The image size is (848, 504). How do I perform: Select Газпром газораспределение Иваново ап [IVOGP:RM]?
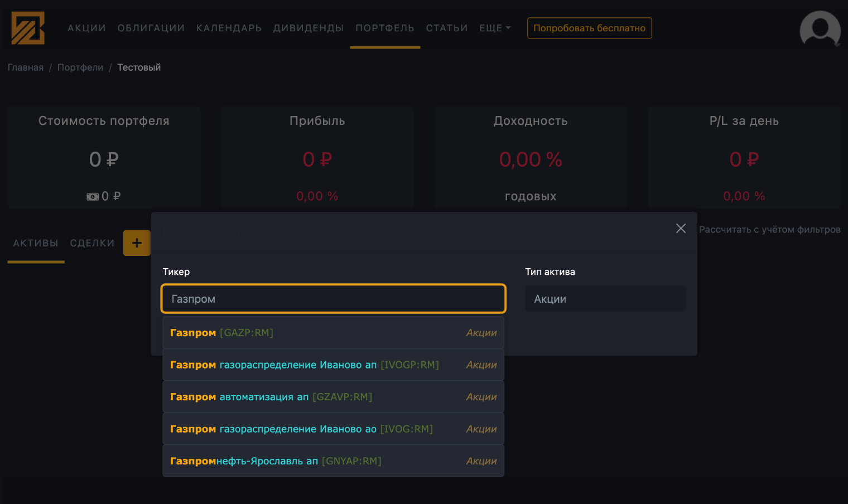[x=334, y=365]
